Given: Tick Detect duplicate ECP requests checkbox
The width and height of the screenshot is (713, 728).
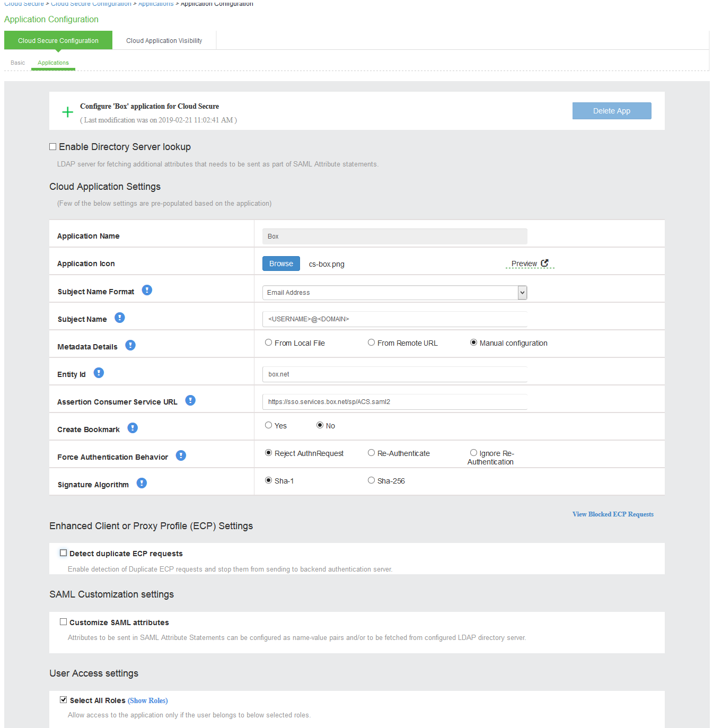Looking at the screenshot, I should pos(64,553).
